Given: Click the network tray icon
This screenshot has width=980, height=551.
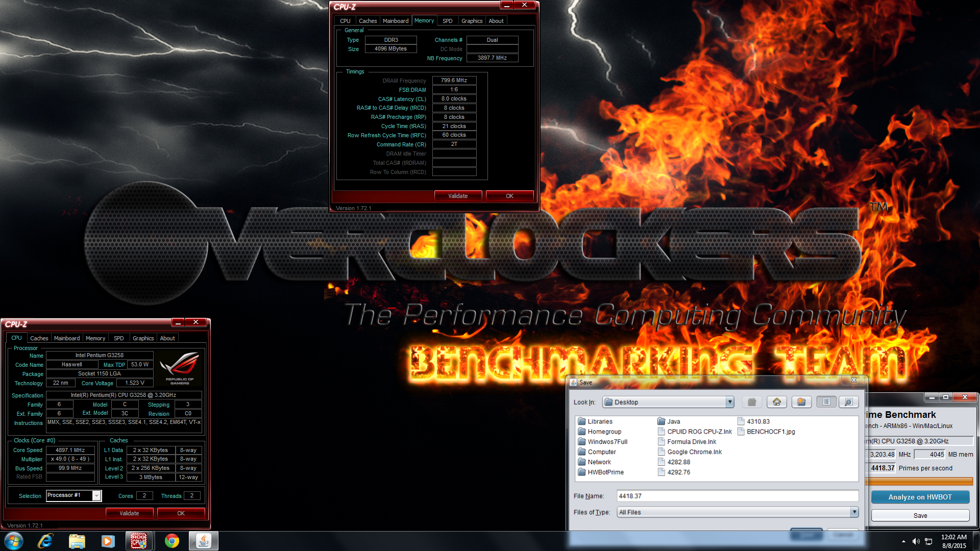Looking at the screenshot, I should tap(929, 541).
